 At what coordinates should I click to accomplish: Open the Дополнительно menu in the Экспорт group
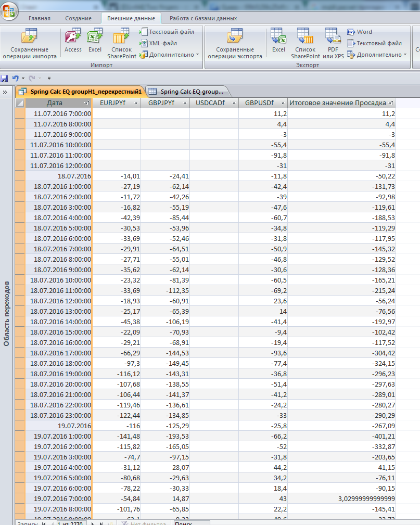point(377,55)
